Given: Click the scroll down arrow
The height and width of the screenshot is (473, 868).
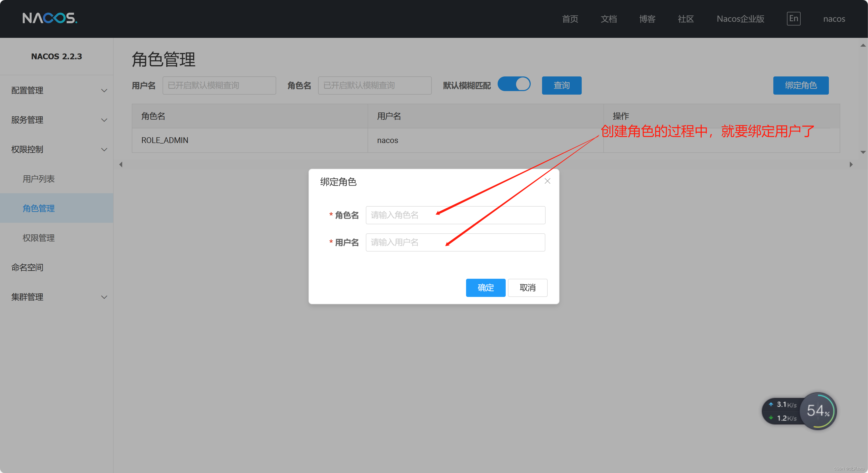Looking at the screenshot, I should (x=863, y=152).
